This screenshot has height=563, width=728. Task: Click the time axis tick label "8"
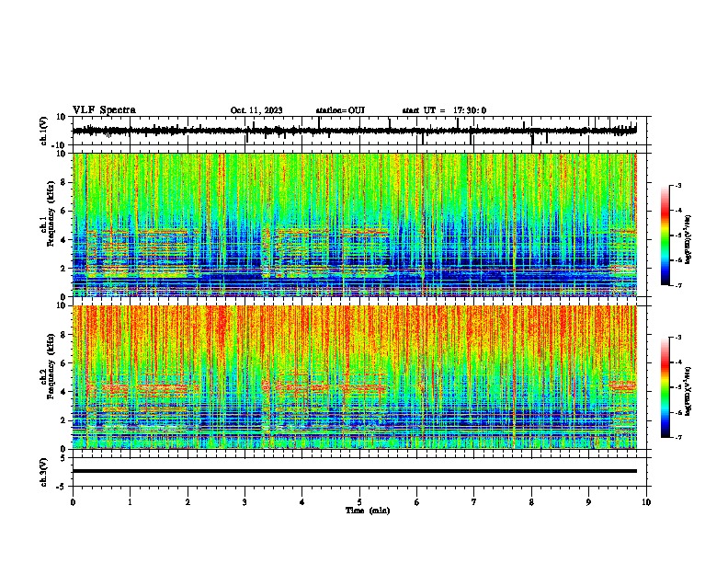pos(531,502)
